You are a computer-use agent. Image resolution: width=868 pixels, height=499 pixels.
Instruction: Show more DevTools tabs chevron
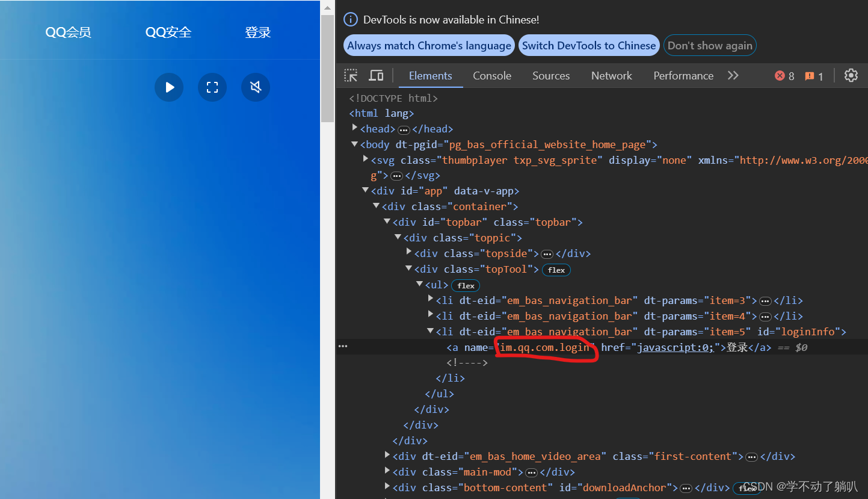733,76
